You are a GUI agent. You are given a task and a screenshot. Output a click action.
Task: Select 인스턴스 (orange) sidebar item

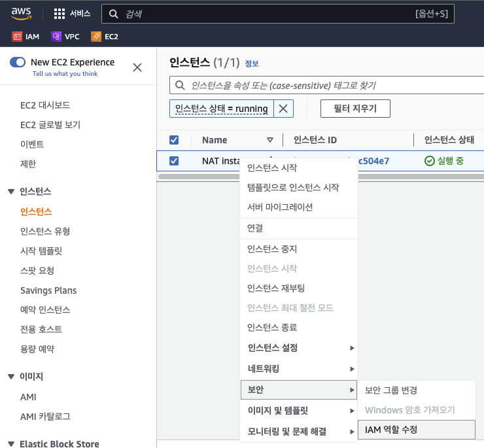[36, 211]
